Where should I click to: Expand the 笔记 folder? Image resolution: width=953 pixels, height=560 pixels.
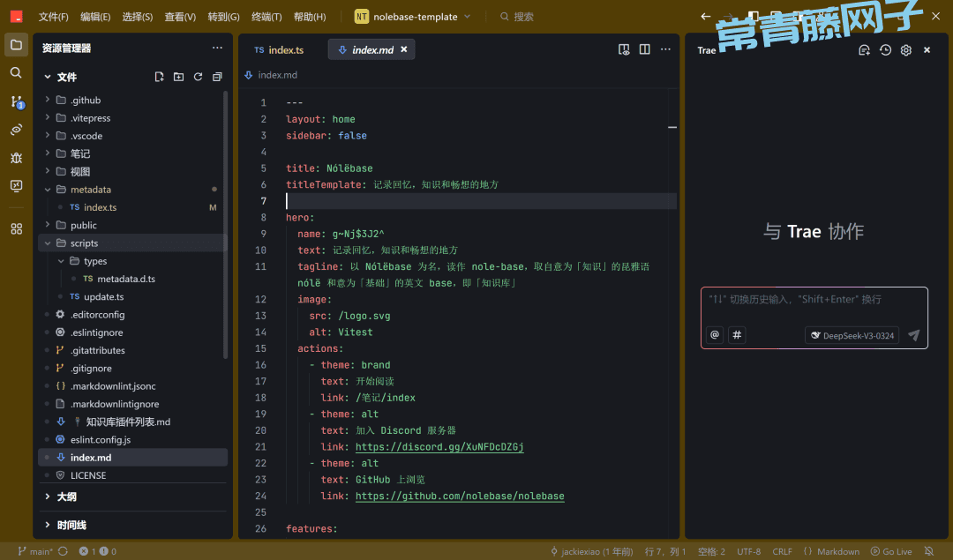(48, 153)
